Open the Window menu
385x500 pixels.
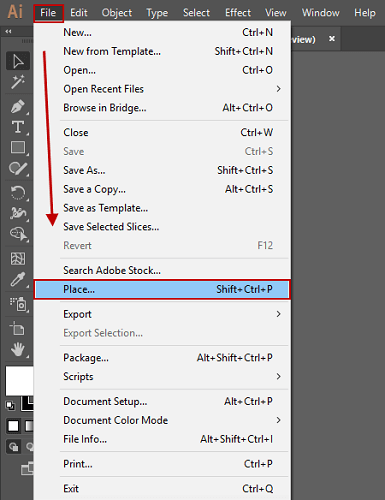pyautogui.click(x=321, y=13)
